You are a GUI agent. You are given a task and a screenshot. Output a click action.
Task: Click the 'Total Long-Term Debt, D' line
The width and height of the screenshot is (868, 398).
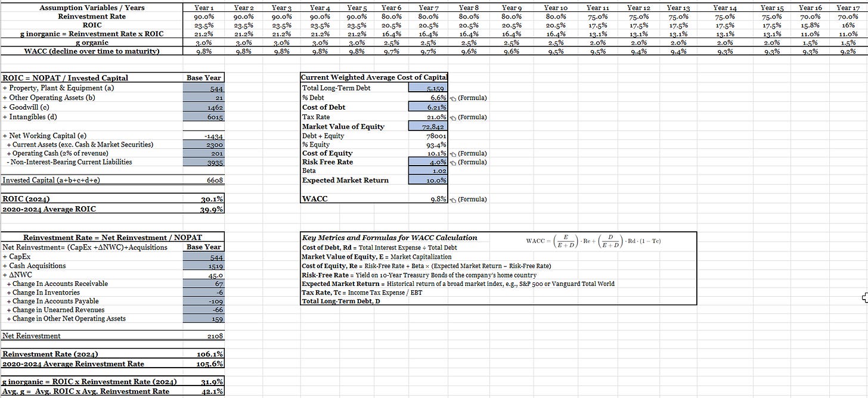[340, 301]
